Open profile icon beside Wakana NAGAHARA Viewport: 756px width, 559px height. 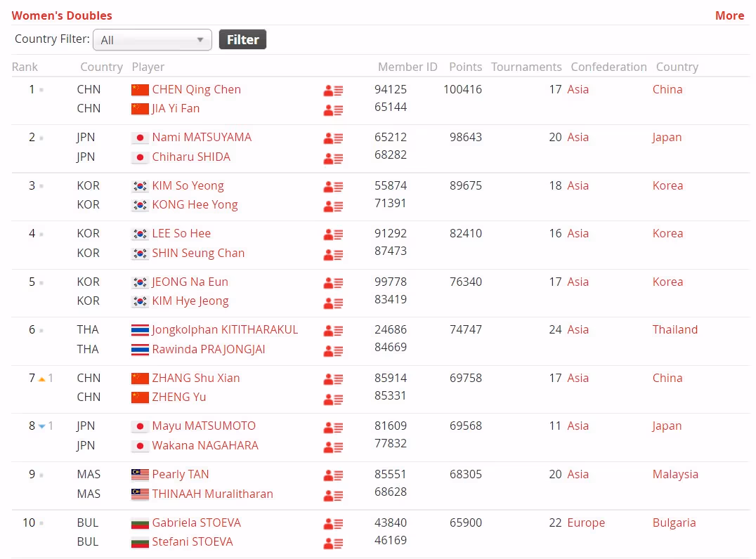coord(333,447)
